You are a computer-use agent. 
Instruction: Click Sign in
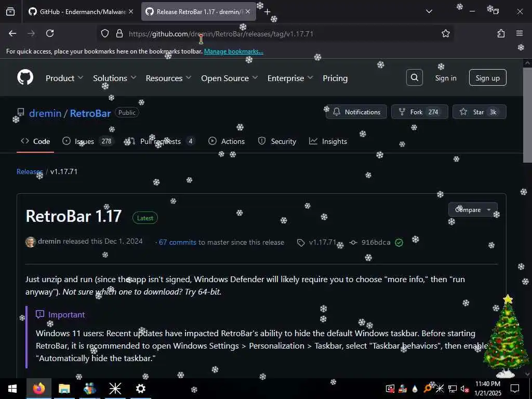point(445,78)
